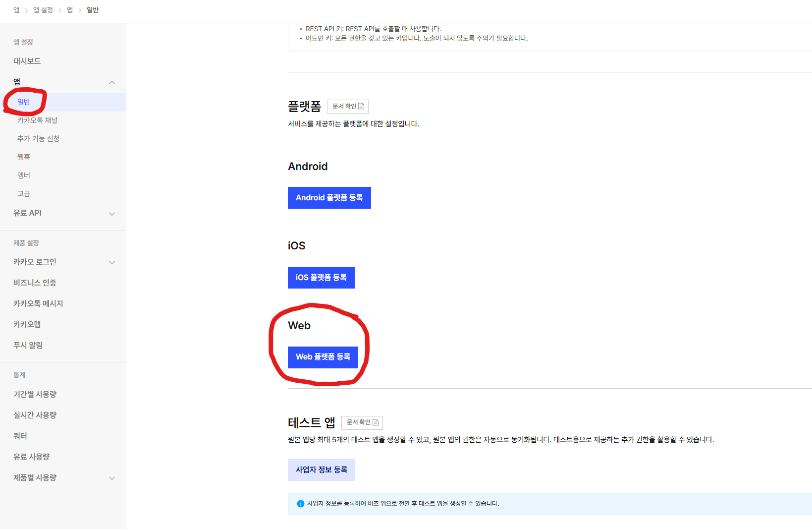Click the 서비스를 제공하는 플랫폼 description text
This screenshot has width=812, height=529.
click(354, 124)
